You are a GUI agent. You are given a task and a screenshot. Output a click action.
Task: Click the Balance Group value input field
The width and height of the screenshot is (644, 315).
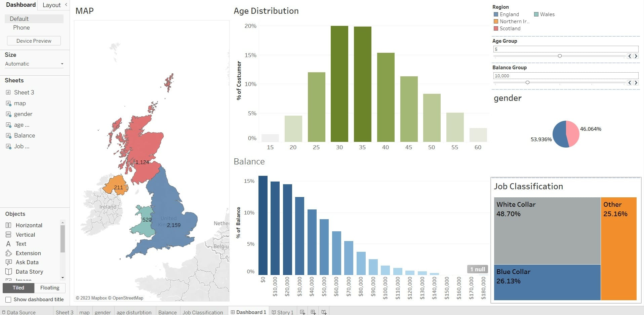pyautogui.click(x=565, y=76)
